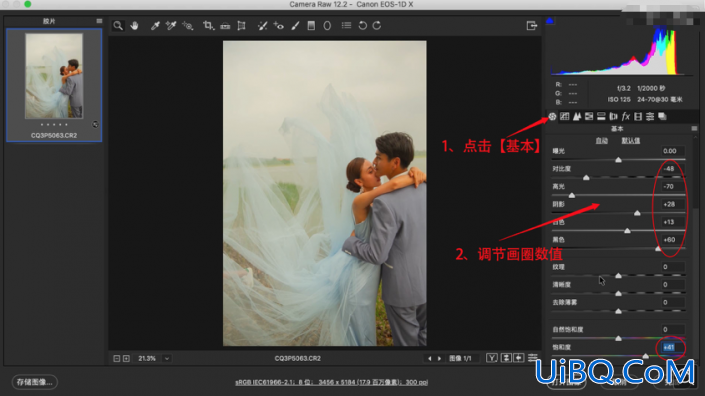Click the Contrast value field -48
Screen dimensions: 705x396
tap(673, 169)
